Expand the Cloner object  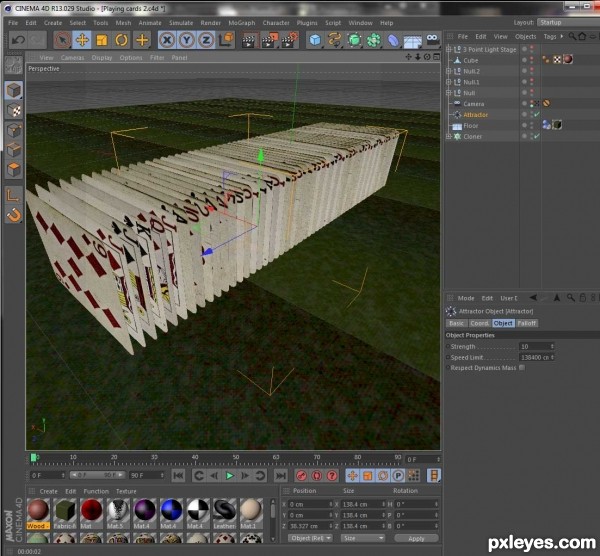point(449,137)
